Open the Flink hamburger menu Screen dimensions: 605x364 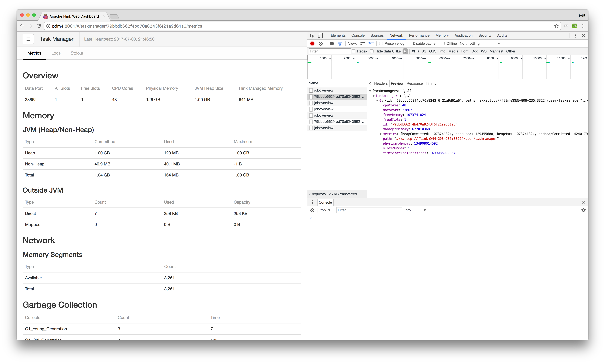[28, 39]
